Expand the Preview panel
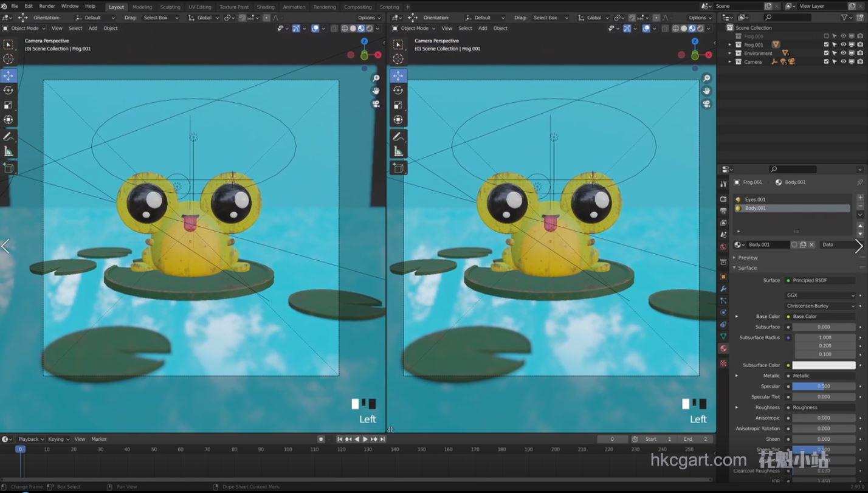868x493 pixels. 748,258
